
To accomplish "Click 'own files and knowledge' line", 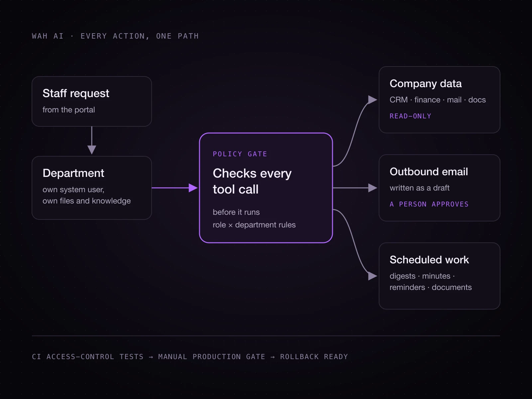I will (87, 201).
